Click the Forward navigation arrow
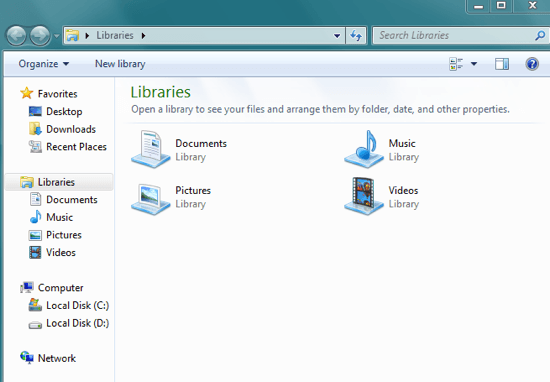This screenshot has height=382, width=550. (x=40, y=35)
